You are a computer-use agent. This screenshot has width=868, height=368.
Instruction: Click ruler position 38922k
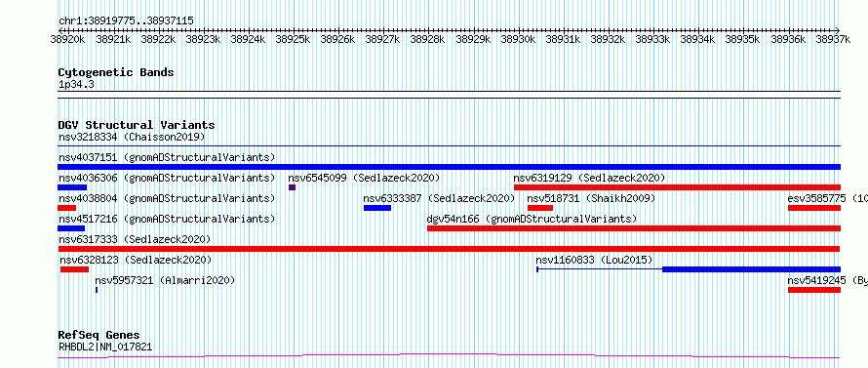[158, 39]
